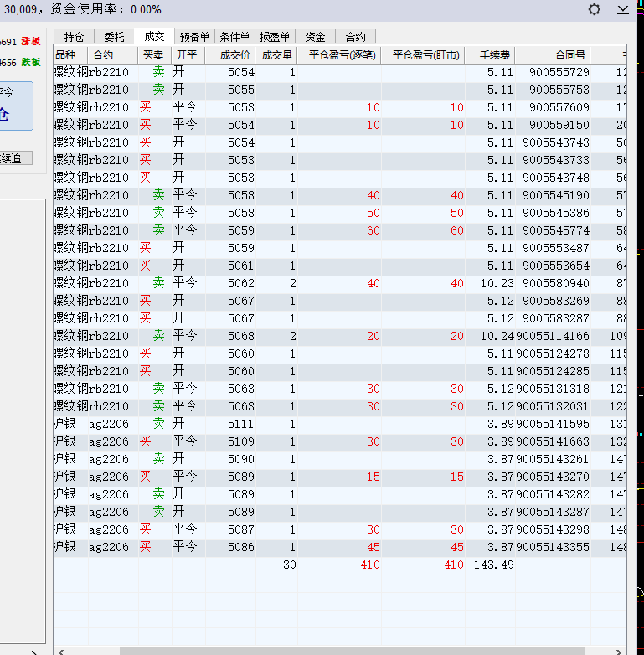Select row with contract number 90055124285

339,371
